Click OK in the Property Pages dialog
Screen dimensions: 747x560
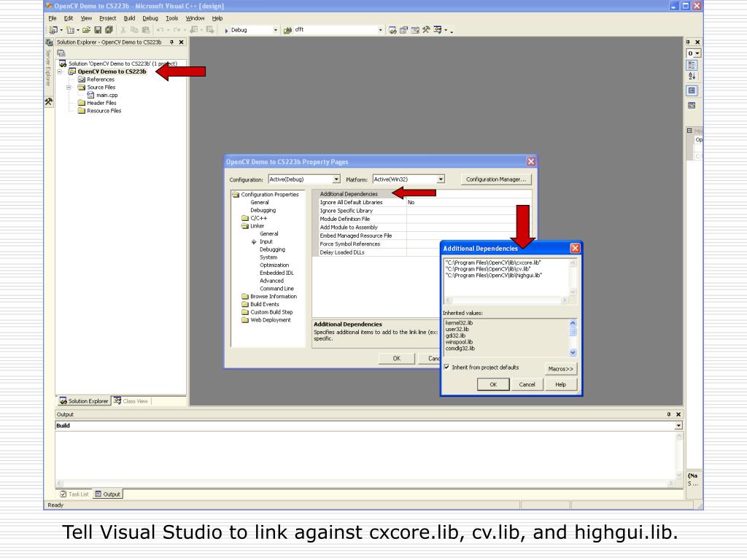click(397, 359)
